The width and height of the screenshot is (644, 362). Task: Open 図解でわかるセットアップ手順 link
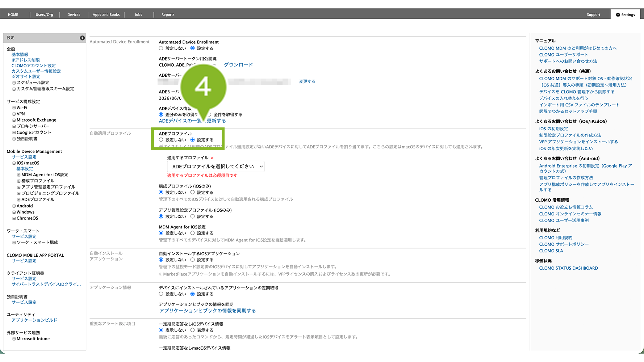568,111
